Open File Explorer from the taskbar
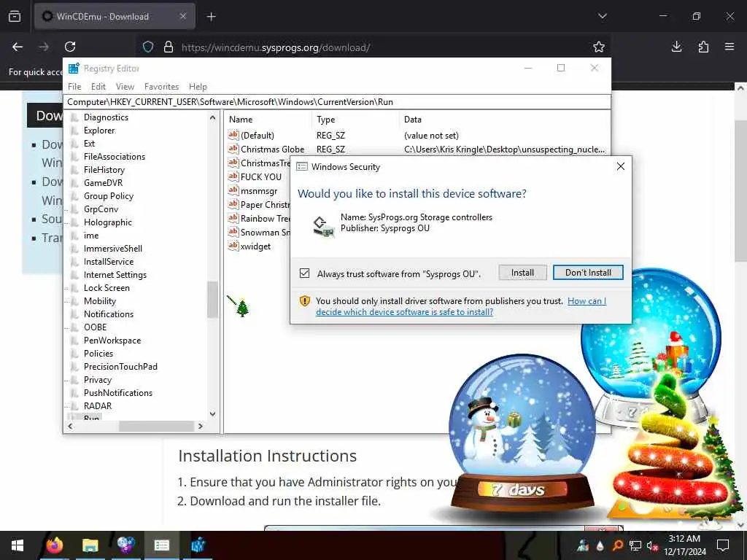The height and width of the screenshot is (560, 747). [90, 545]
